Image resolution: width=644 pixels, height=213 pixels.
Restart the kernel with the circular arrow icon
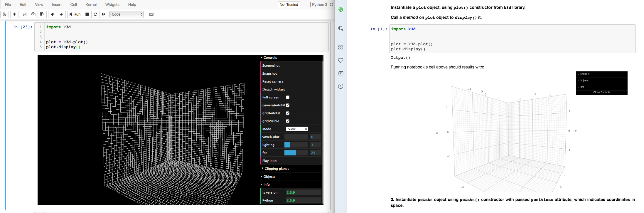pyautogui.click(x=95, y=14)
